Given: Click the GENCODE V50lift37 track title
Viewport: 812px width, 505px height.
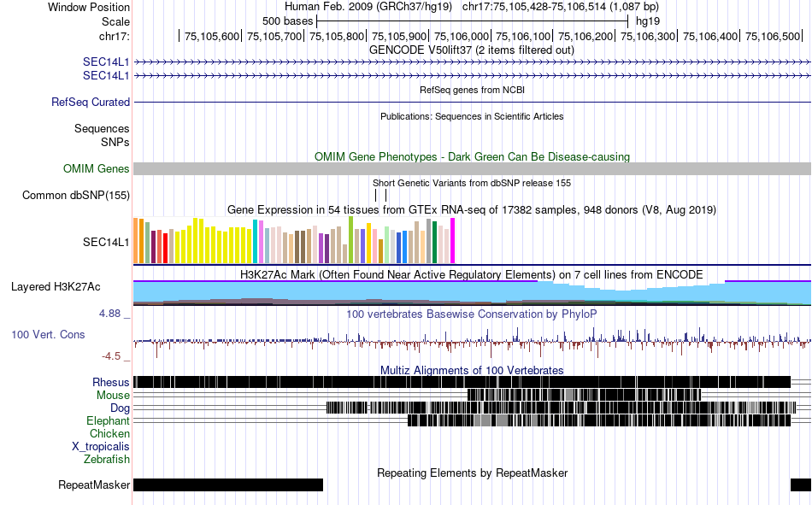Looking at the screenshot, I should click(x=472, y=50).
